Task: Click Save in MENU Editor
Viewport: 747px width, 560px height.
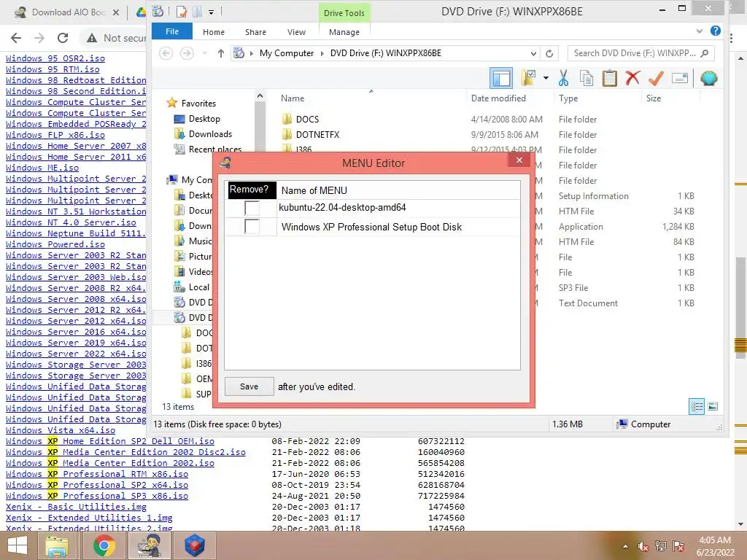Action: click(249, 386)
